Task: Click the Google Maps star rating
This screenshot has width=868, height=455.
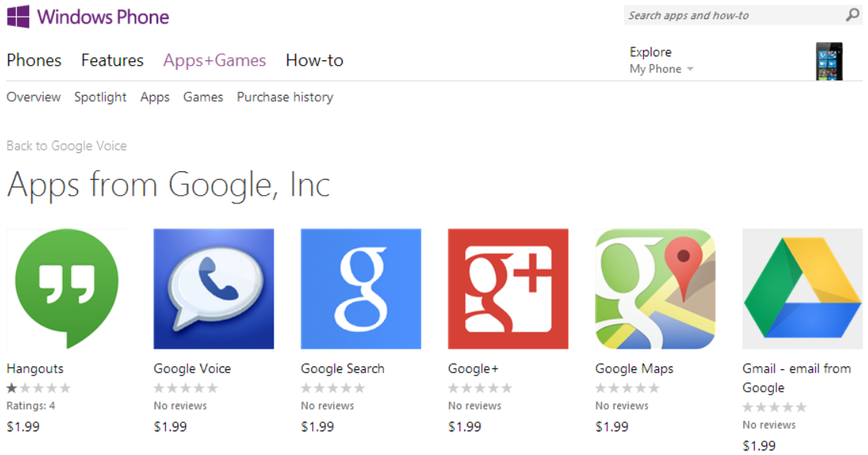Action: coord(627,387)
